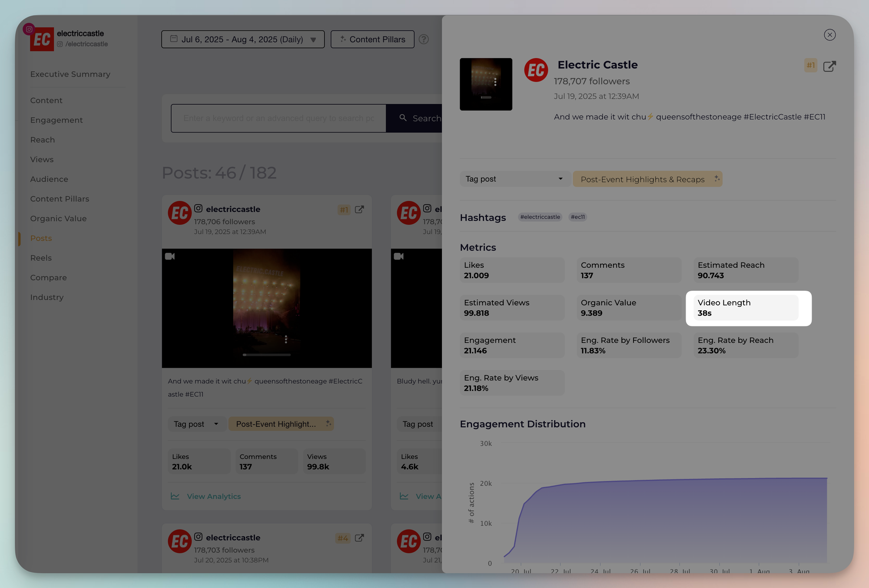Viewport: 869px width, 588px height.
Task: Select the Likes 21.009 metric tile
Action: 512,270
